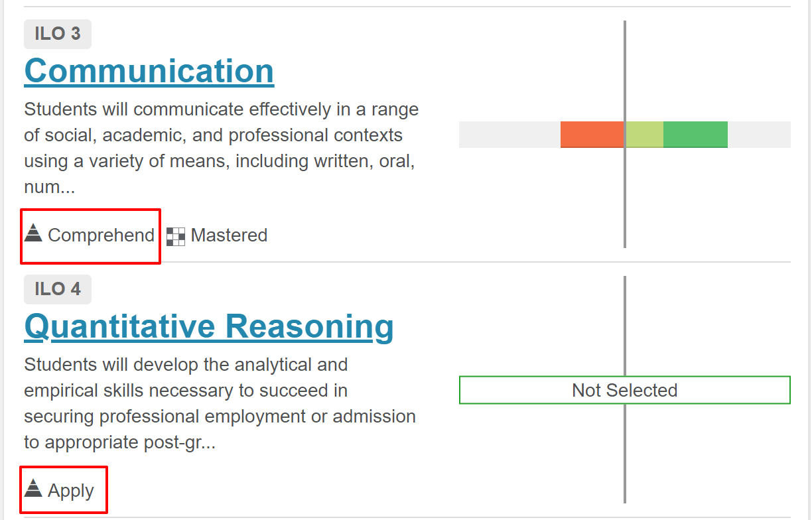Click the ILO 4 badge
This screenshot has width=812, height=520.
[58, 289]
